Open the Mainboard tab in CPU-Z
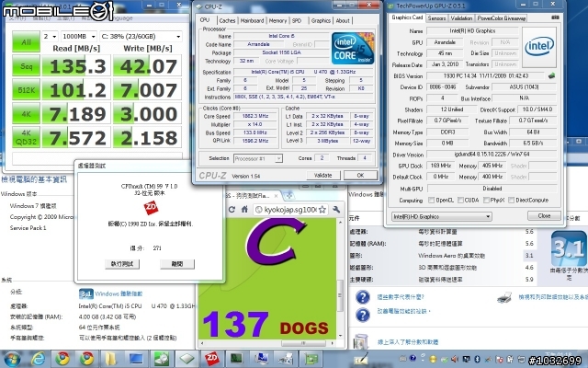The height and width of the screenshot is (368, 588). (252, 20)
